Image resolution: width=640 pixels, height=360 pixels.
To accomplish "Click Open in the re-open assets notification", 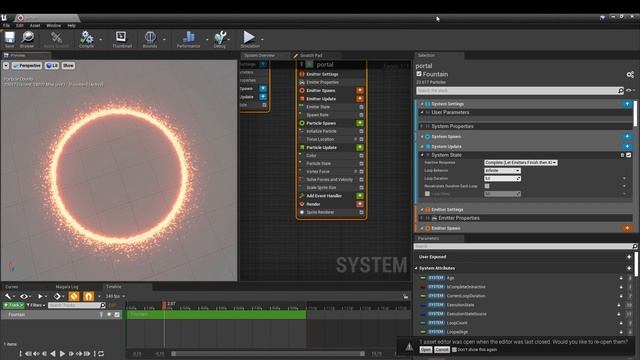I will [x=425, y=350].
